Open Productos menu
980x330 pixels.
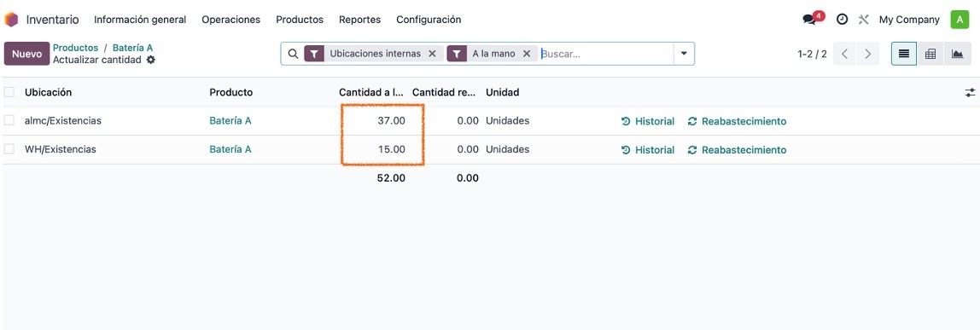coord(300,20)
